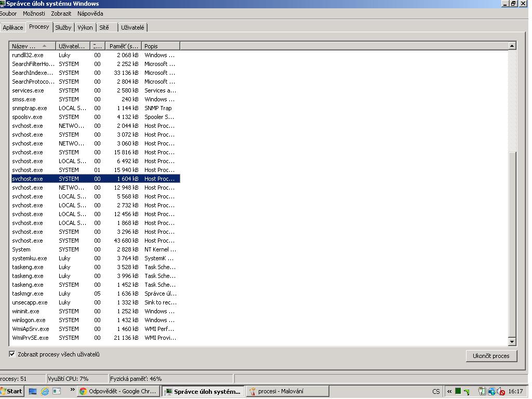Screen dimensions: 532x399
Task: Click the 'SNMP Trap' description cell
Action: tap(158, 108)
